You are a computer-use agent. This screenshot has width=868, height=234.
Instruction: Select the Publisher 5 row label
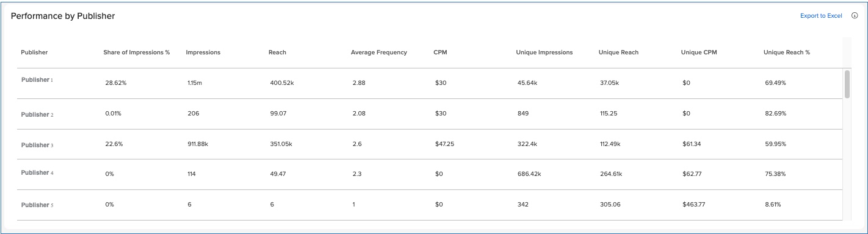(37, 205)
